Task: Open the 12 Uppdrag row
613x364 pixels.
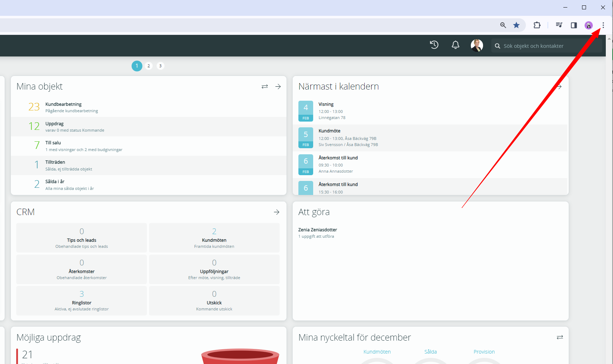Action: point(149,127)
